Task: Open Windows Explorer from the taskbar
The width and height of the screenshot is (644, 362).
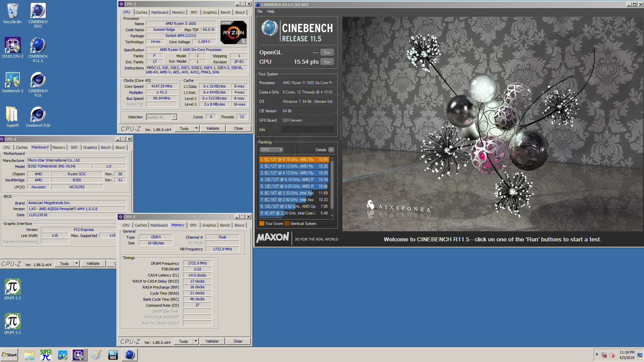Action: (x=29, y=355)
